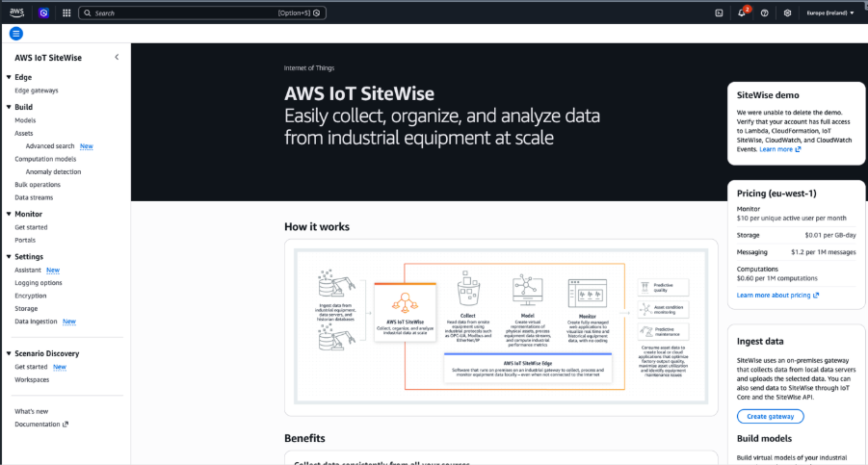
Task: Select Europe (Ireland) region dropdown
Action: pyautogui.click(x=830, y=13)
